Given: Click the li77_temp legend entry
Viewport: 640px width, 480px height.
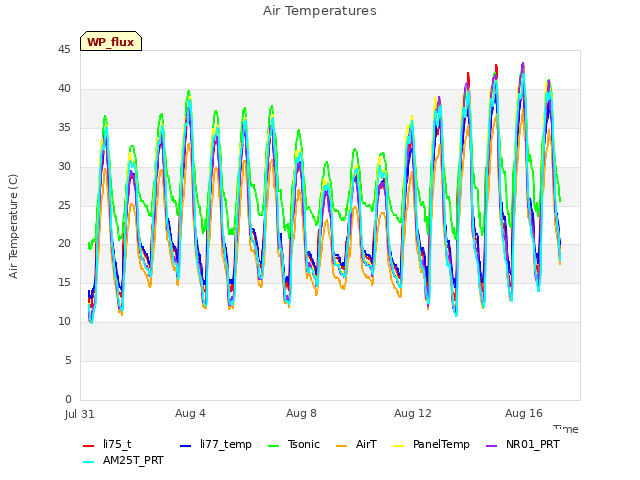Looking at the screenshot, I should pyautogui.click(x=216, y=444).
